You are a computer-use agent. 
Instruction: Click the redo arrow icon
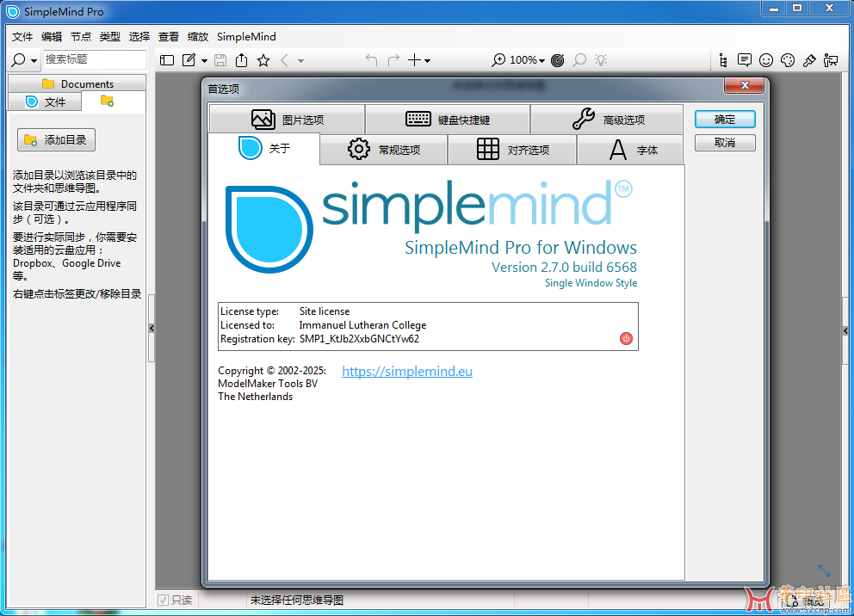pos(393,60)
